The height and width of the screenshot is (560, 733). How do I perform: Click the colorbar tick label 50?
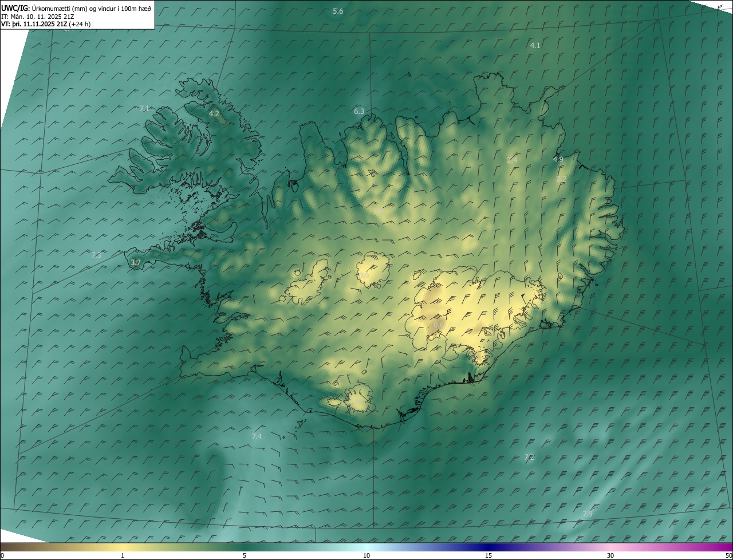click(728, 556)
